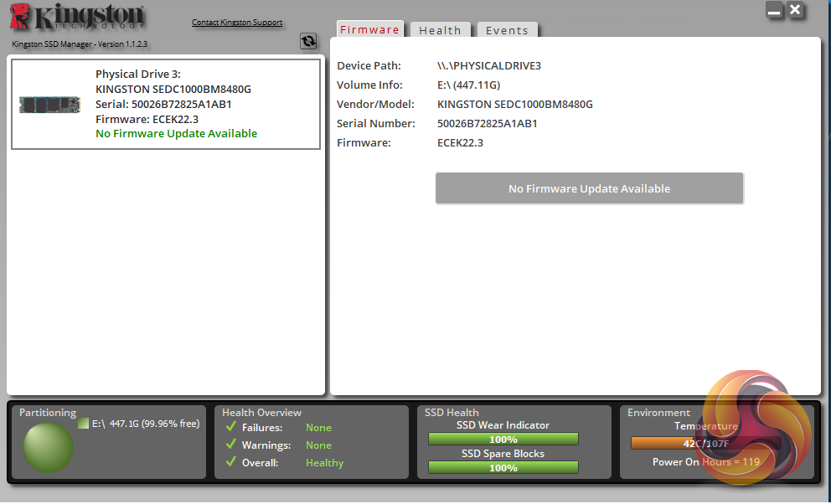Click the green partition pie chart
The width and height of the screenshot is (831, 504).
click(49, 447)
